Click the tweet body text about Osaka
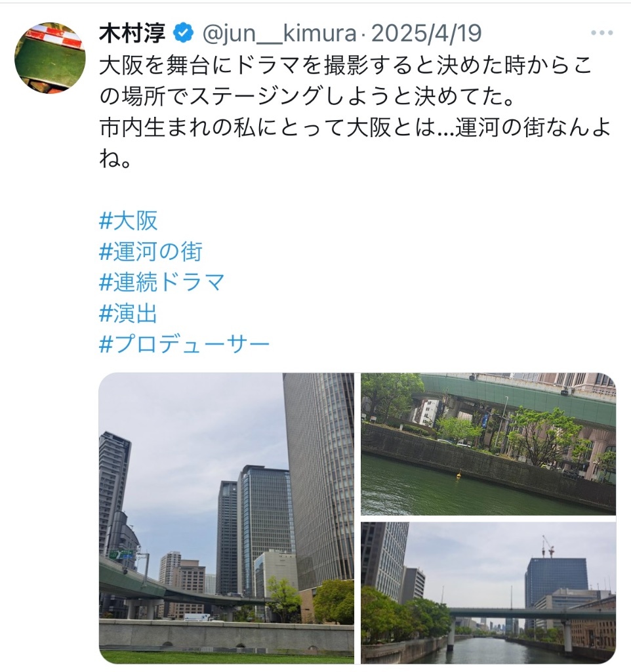Viewport: 631px width, 672px height. click(355, 112)
